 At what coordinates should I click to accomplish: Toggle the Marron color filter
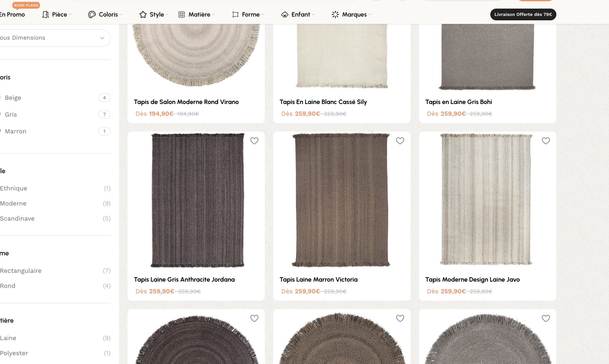click(16, 131)
